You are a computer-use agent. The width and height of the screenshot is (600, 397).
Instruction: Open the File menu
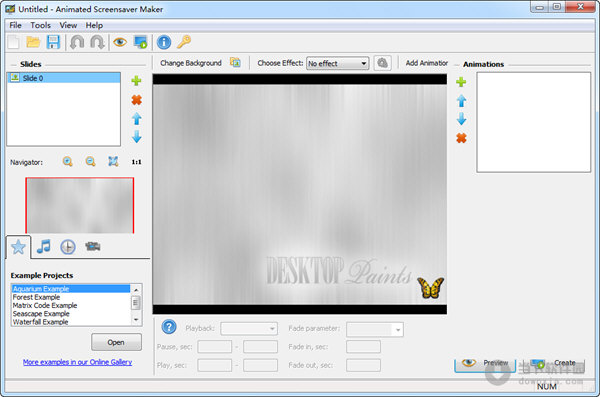click(15, 25)
